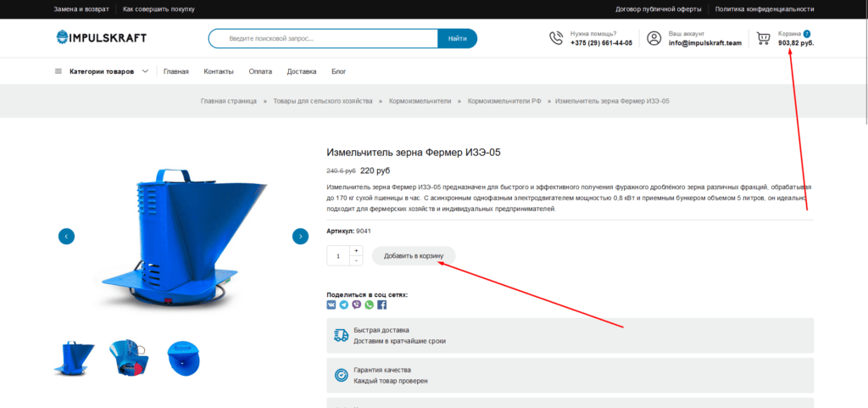Open the Блог menu item
This screenshot has height=408, width=868.
tap(339, 71)
